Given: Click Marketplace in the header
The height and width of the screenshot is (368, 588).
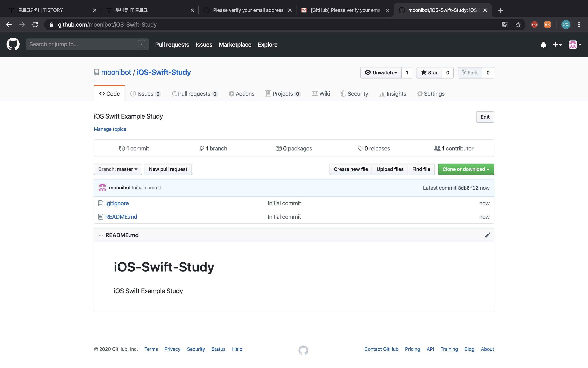Looking at the screenshot, I should (235, 45).
